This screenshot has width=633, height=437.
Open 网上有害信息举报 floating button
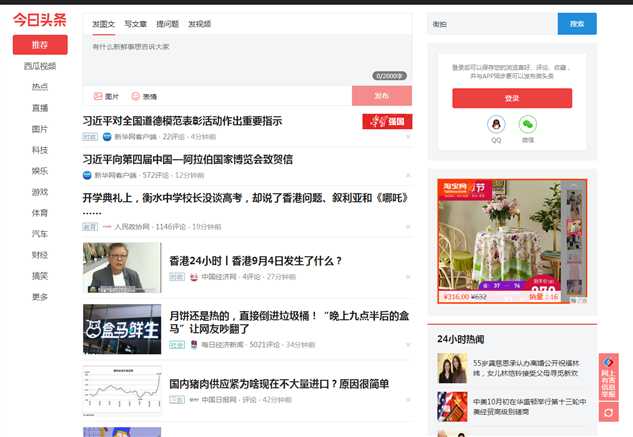point(608,377)
